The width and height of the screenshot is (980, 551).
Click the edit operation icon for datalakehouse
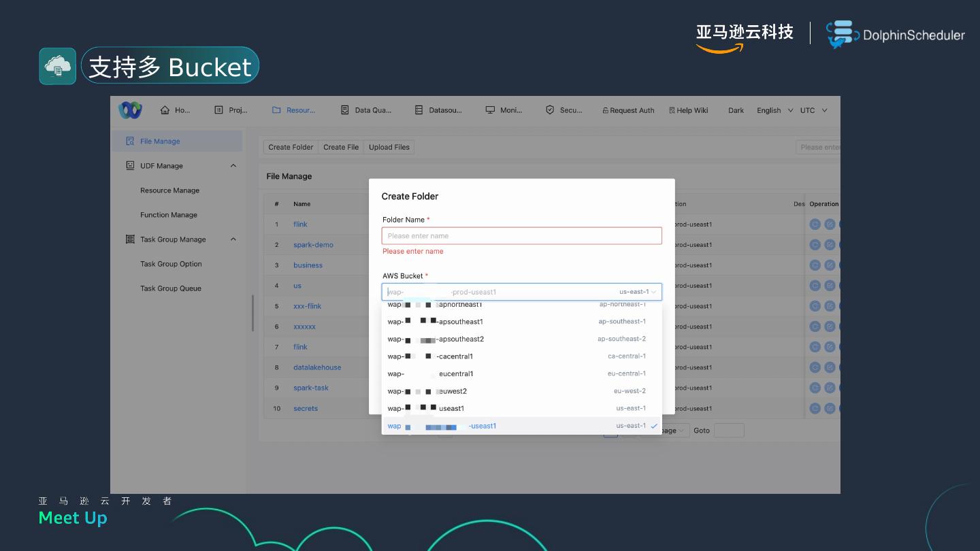point(830,367)
